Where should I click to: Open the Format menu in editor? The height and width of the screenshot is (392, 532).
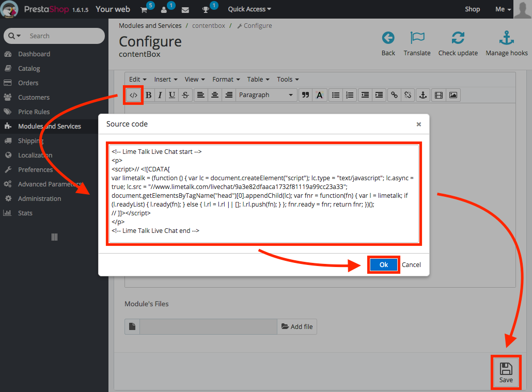point(226,80)
